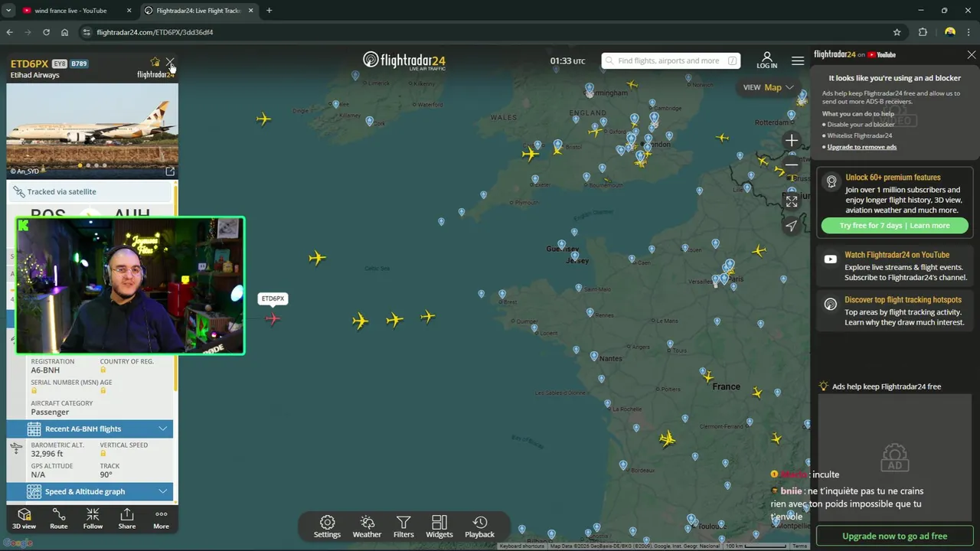Click the Keyboard shortcuts map link
980x551 pixels.
tap(522, 546)
